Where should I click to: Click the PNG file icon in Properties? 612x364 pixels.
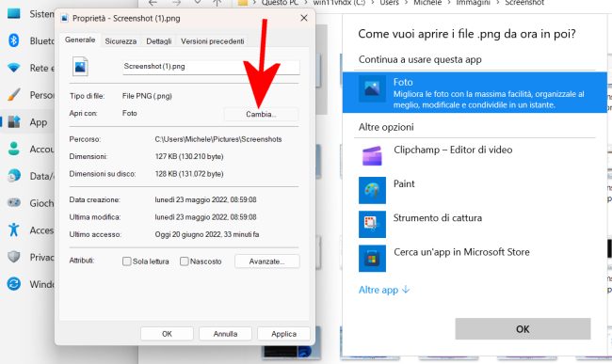(80, 67)
